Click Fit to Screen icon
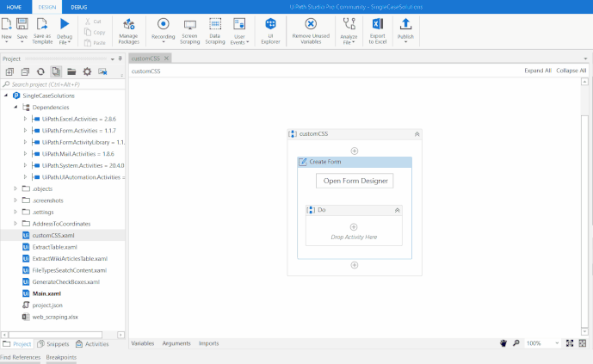This screenshot has width=593, height=364. (570, 343)
